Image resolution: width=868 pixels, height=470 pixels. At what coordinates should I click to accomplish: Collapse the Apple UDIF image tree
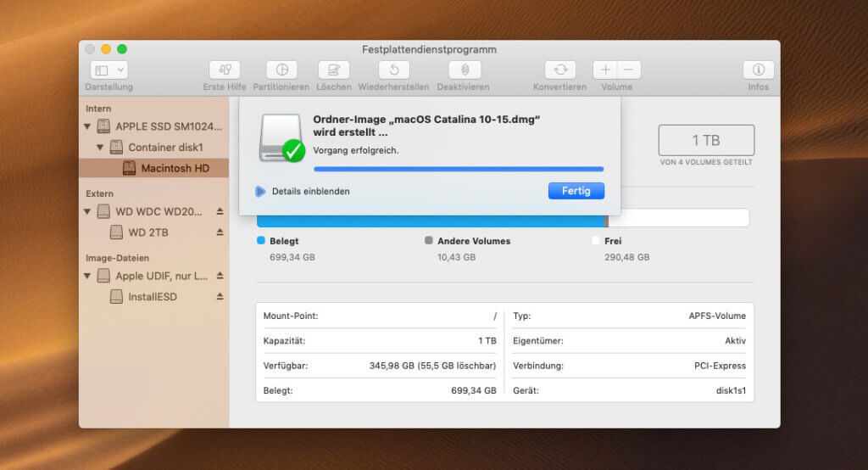click(87, 276)
